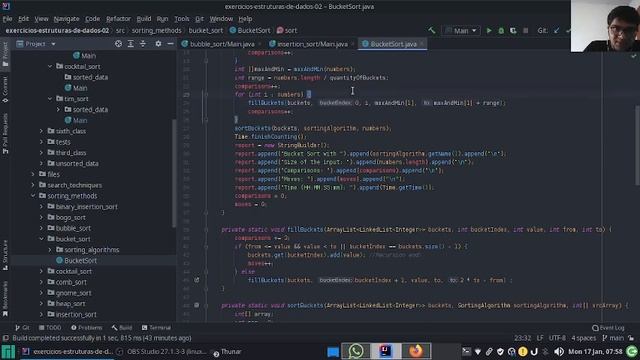Click the Thunar window in the taskbar
Image resolution: width=640 pixels, height=360 pixels.
[227, 351]
